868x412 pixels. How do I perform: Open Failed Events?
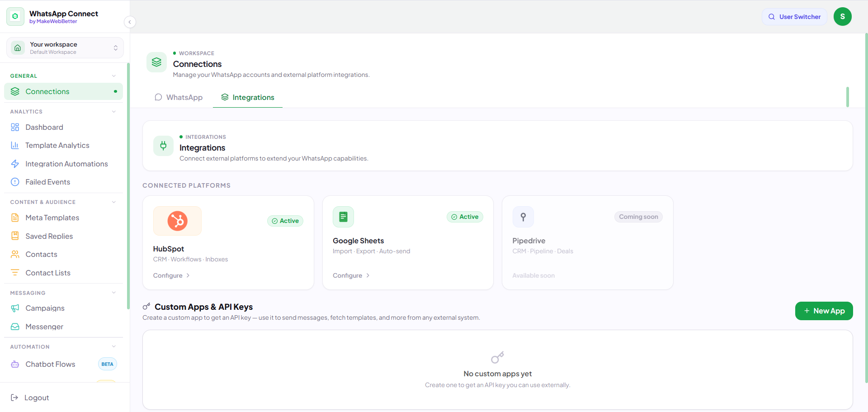[x=63, y=182]
